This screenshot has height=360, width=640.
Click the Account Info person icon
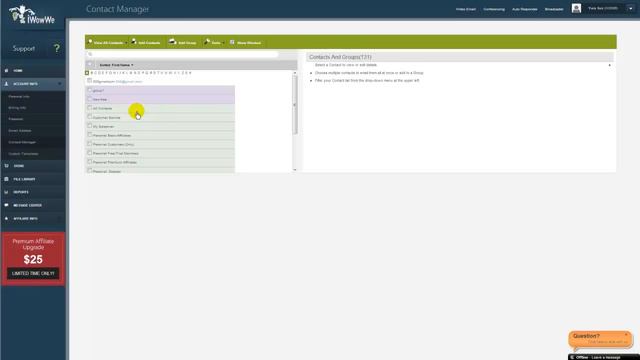pos(7,84)
